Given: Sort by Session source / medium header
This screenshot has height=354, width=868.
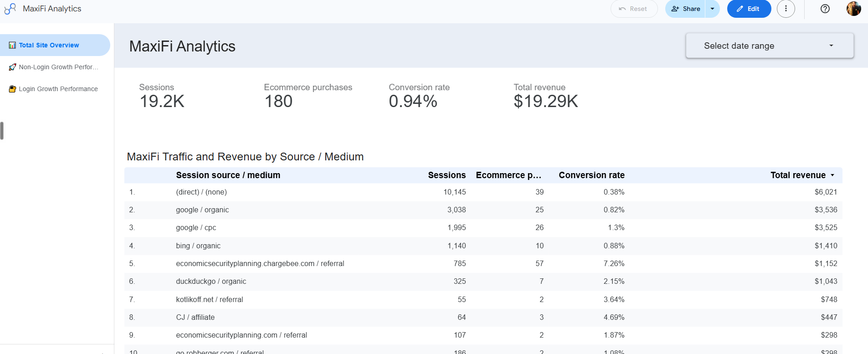Looking at the screenshot, I should coord(228,175).
